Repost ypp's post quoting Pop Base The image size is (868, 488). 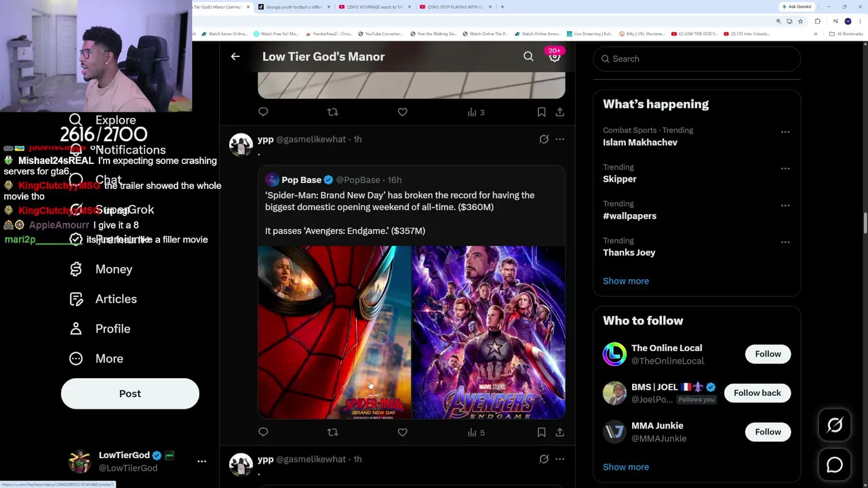tap(332, 432)
